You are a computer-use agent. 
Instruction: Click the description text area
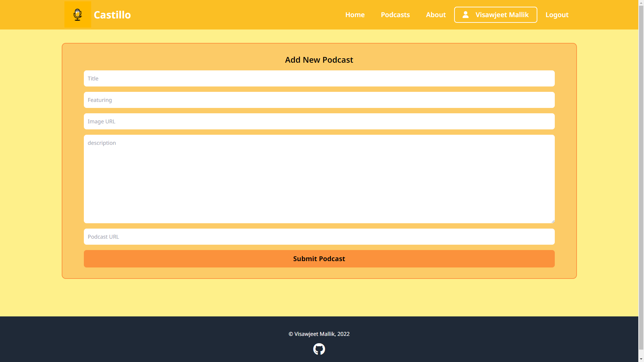[x=319, y=179]
